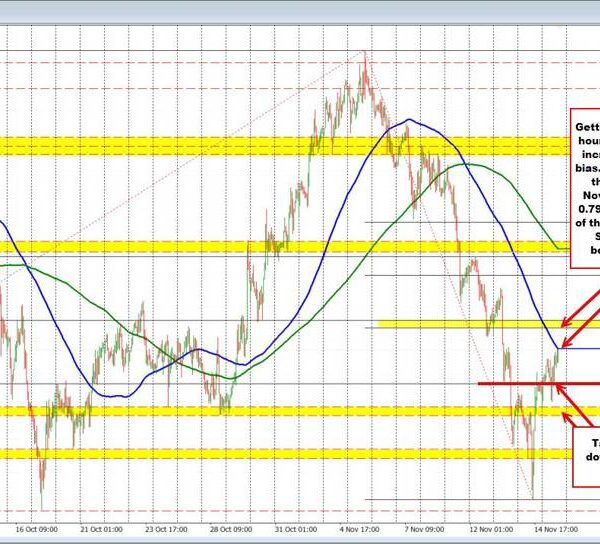The height and width of the screenshot is (544, 600).
Task: Click the "7 Nov 09:00" time axis label
Action: pyautogui.click(x=424, y=529)
